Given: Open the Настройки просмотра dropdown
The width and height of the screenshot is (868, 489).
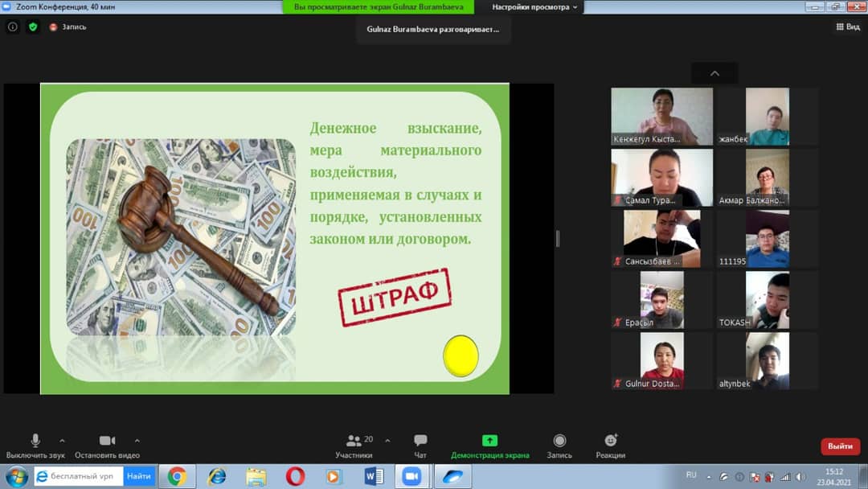Looking at the screenshot, I should pyautogui.click(x=535, y=7).
